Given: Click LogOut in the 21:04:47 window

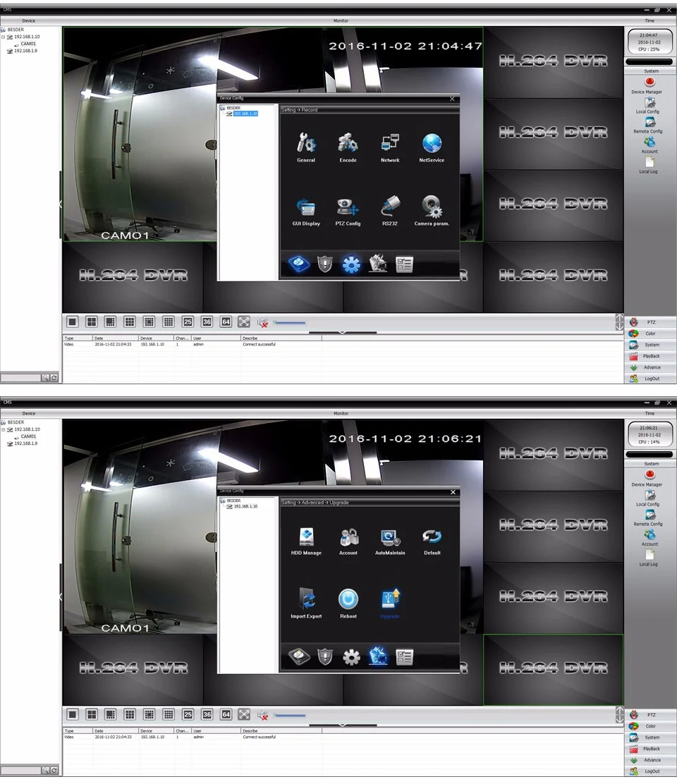Looking at the screenshot, I should pyautogui.click(x=650, y=379).
